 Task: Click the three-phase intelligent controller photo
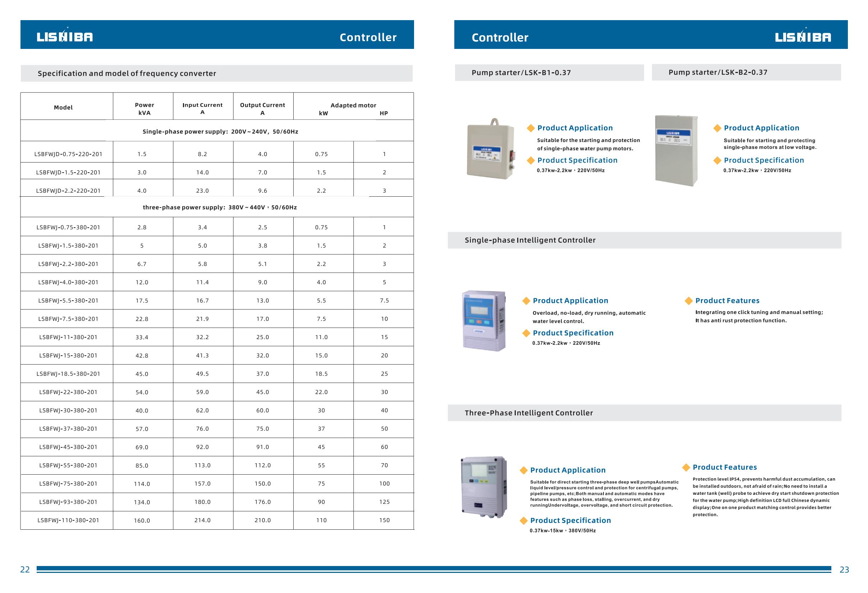tap(484, 487)
